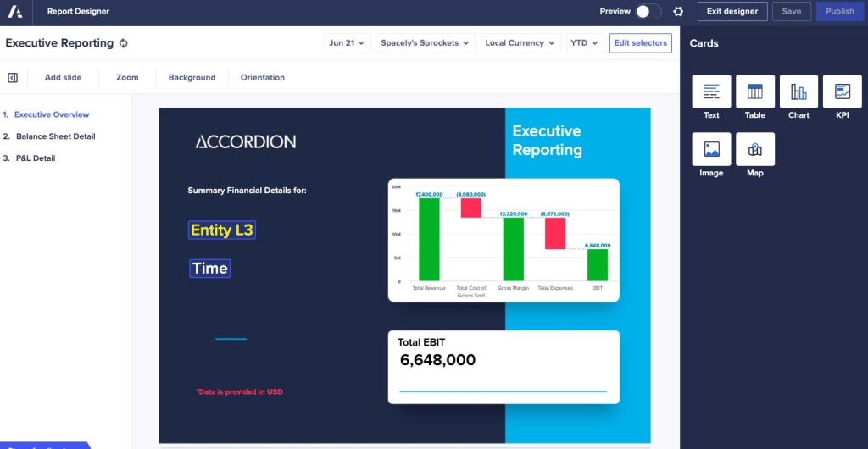
Task: Click the Exit designer button
Action: [732, 12]
